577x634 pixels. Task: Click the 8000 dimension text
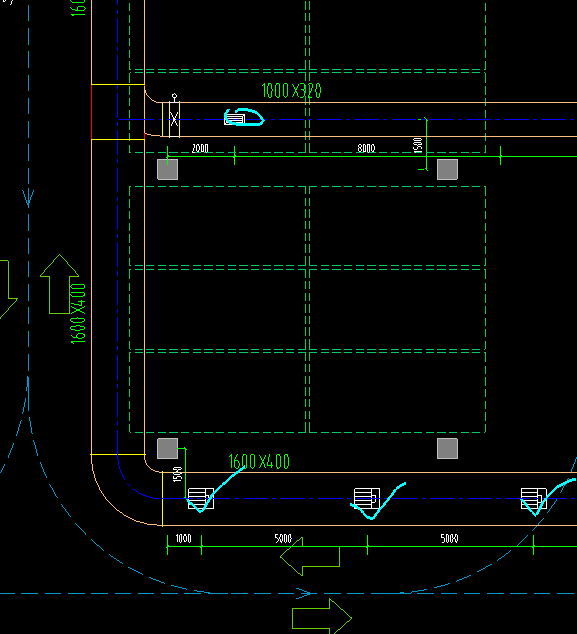tap(366, 148)
